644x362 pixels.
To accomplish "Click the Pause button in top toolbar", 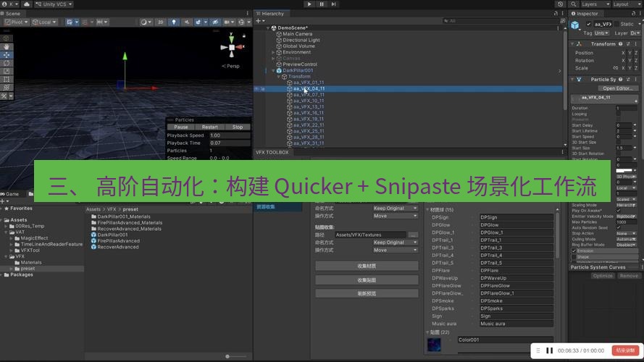I will (x=322, y=4).
